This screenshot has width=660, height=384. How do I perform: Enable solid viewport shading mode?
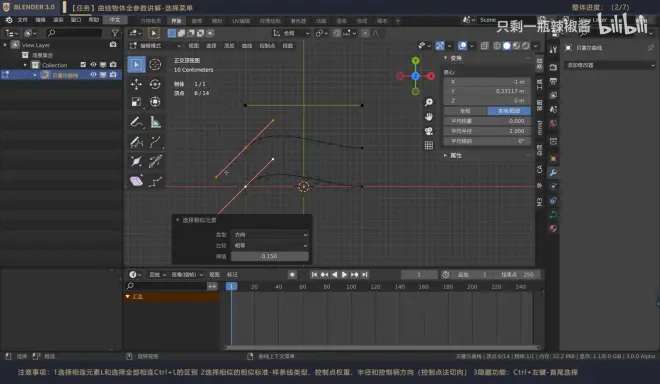(x=507, y=45)
